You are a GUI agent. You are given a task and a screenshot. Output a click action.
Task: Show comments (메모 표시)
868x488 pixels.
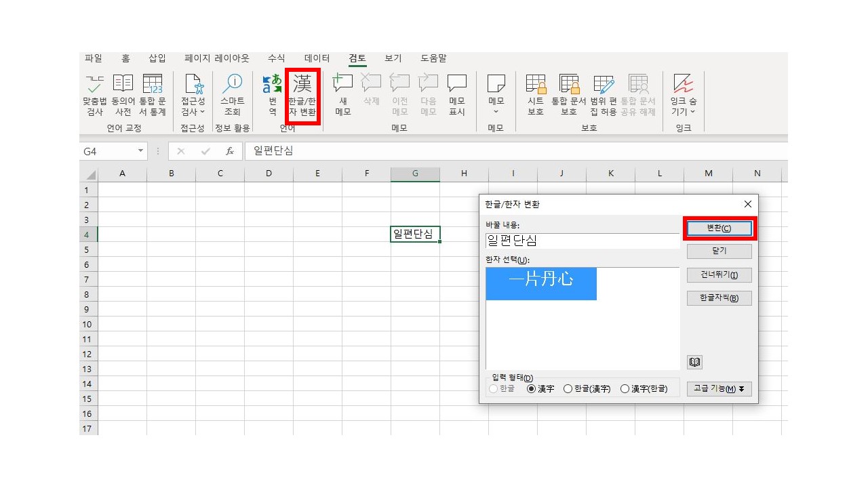(457, 95)
